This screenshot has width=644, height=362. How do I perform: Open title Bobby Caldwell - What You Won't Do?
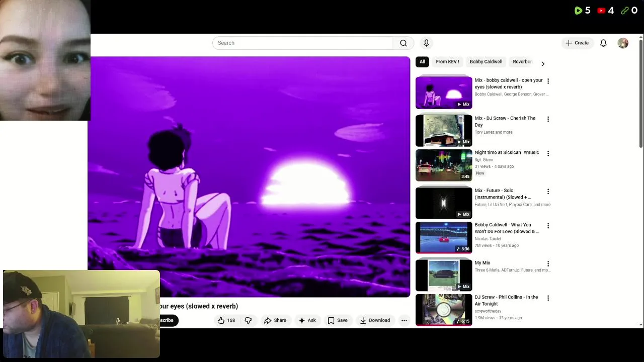click(507, 228)
